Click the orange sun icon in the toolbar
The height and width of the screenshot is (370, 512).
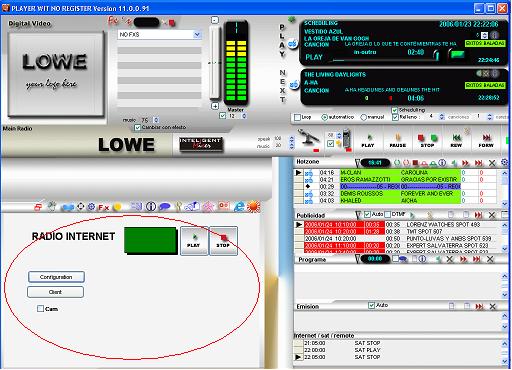coord(253,206)
